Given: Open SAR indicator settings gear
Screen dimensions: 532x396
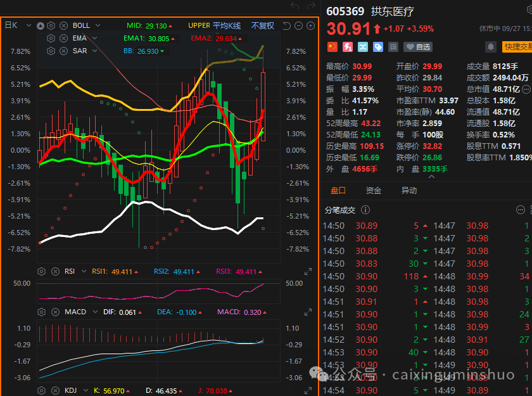Looking at the screenshot, I should [x=51, y=51].
